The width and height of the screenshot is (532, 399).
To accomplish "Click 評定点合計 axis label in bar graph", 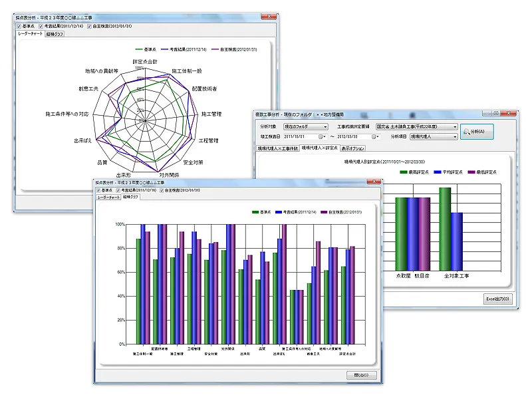I will click(347, 354).
